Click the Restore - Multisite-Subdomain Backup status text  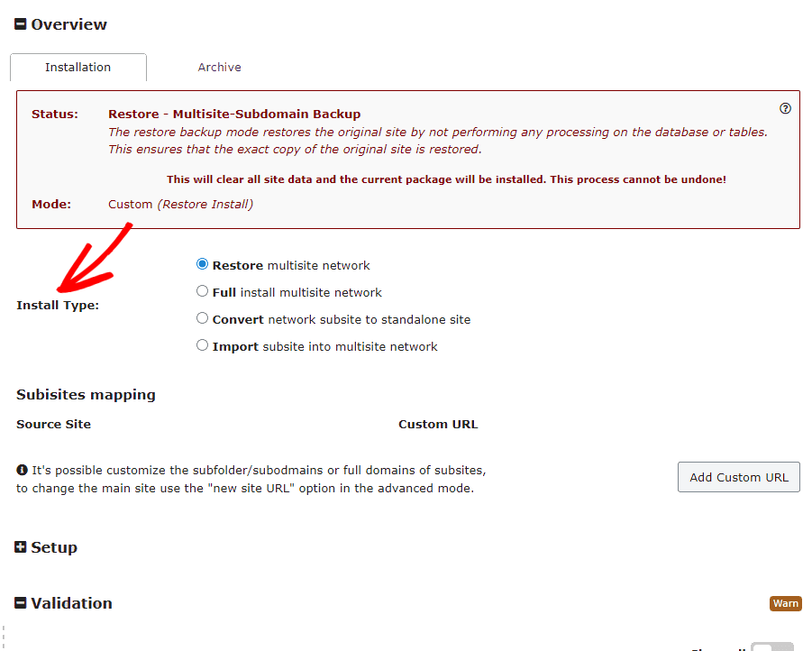[234, 115]
